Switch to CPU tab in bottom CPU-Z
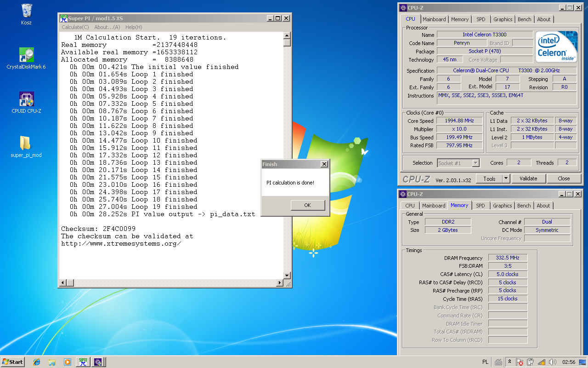 pos(410,206)
